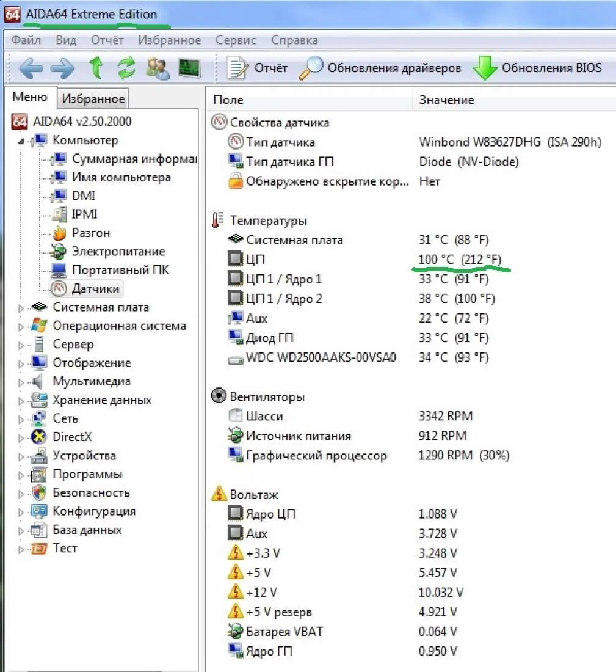Open the Отчёт menu in menu bar
The image size is (616, 672).
coord(107,40)
